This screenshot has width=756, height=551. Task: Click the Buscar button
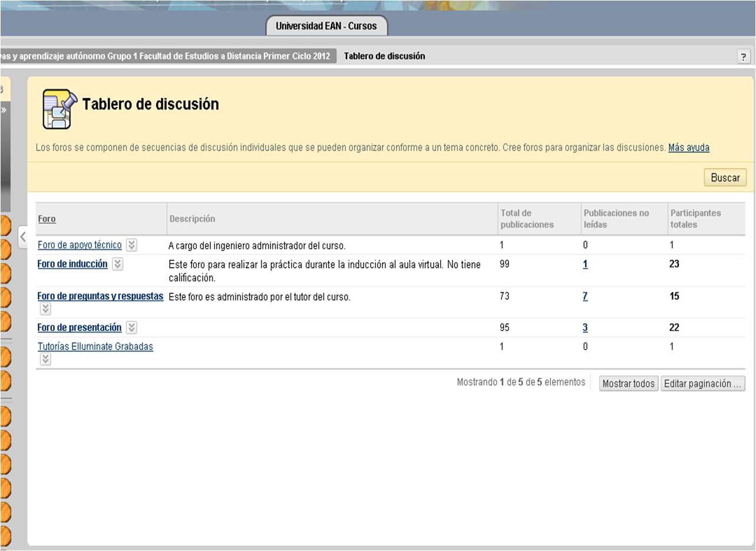pos(725,177)
